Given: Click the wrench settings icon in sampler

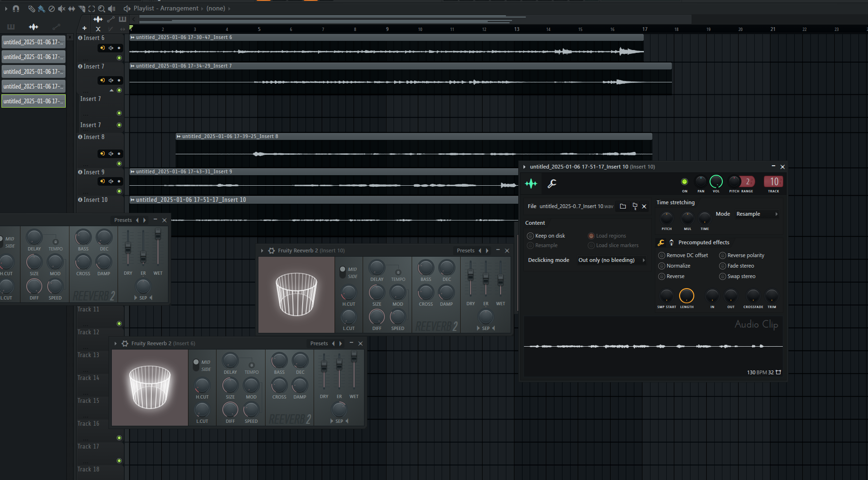Looking at the screenshot, I should pyautogui.click(x=552, y=184).
